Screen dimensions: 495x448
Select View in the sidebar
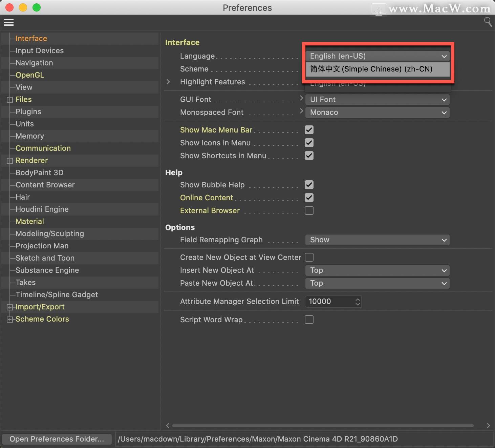24,87
